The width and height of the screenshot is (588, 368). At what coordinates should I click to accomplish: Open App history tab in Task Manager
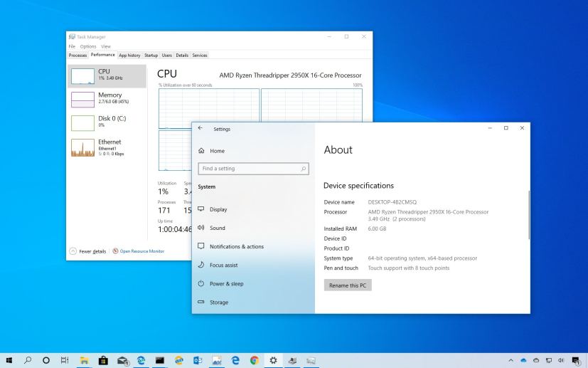pos(129,56)
